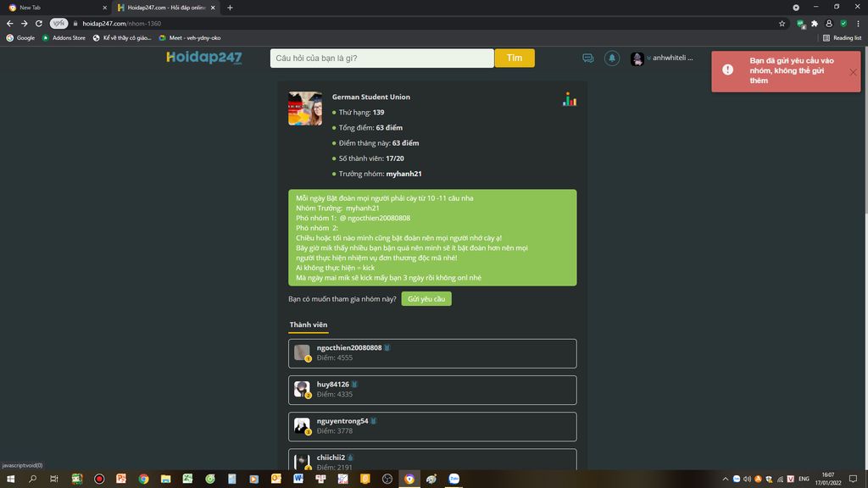The width and height of the screenshot is (868, 488).
Task: Open Task View on taskbar
Action: [x=53, y=479]
